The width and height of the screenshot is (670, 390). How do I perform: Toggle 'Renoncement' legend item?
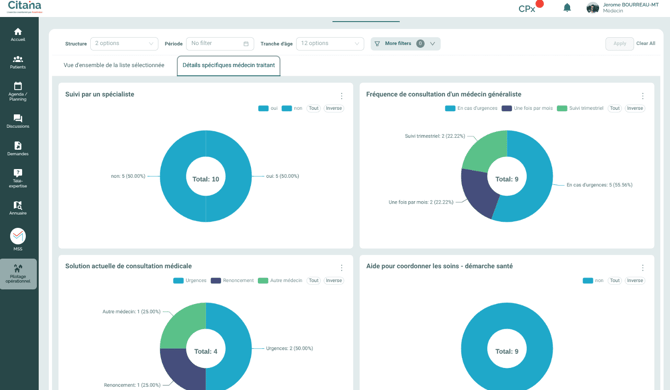tap(232, 281)
